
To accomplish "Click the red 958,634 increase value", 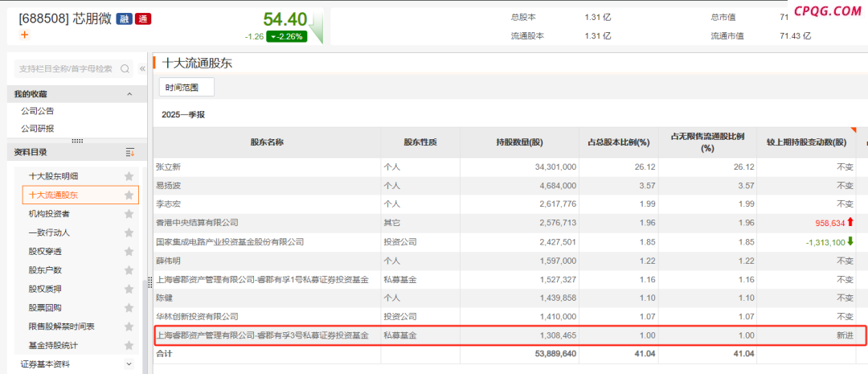I will click(829, 223).
